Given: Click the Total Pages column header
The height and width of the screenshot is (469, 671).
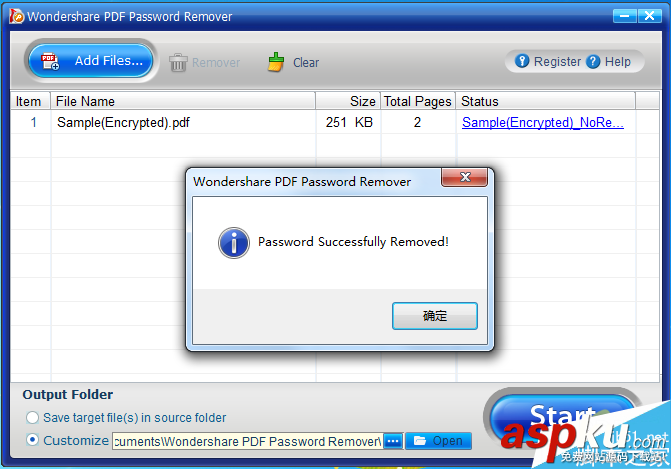Looking at the screenshot, I should 418,101.
